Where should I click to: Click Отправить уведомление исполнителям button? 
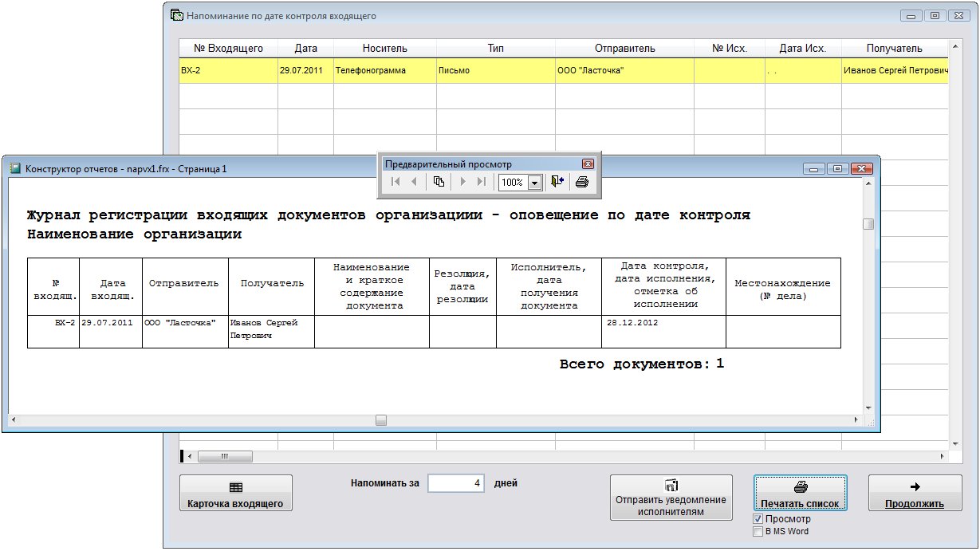click(671, 498)
